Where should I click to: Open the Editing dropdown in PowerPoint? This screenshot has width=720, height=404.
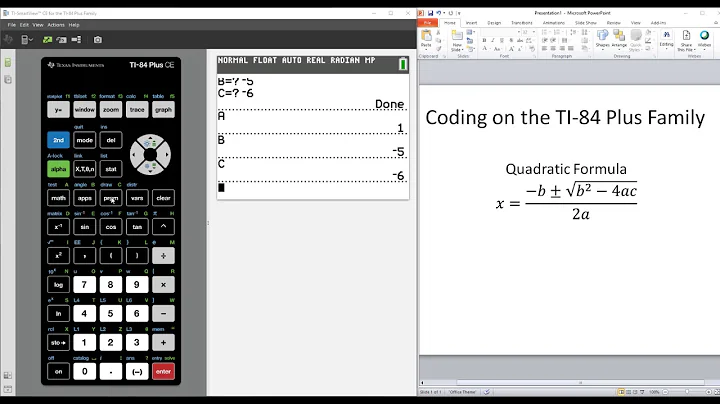click(x=666, y=39)
